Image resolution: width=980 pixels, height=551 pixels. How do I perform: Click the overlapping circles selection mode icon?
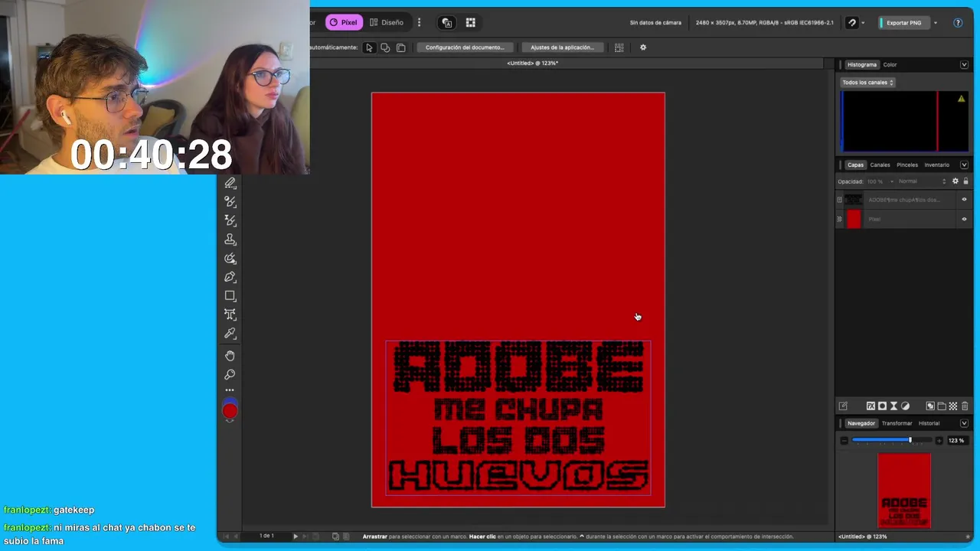click(x=385, y=47)
